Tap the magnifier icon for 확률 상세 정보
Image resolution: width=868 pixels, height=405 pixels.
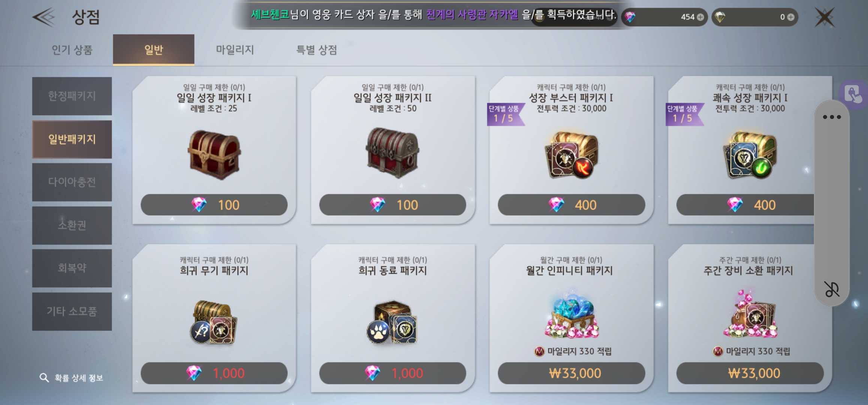pos(44,378)
